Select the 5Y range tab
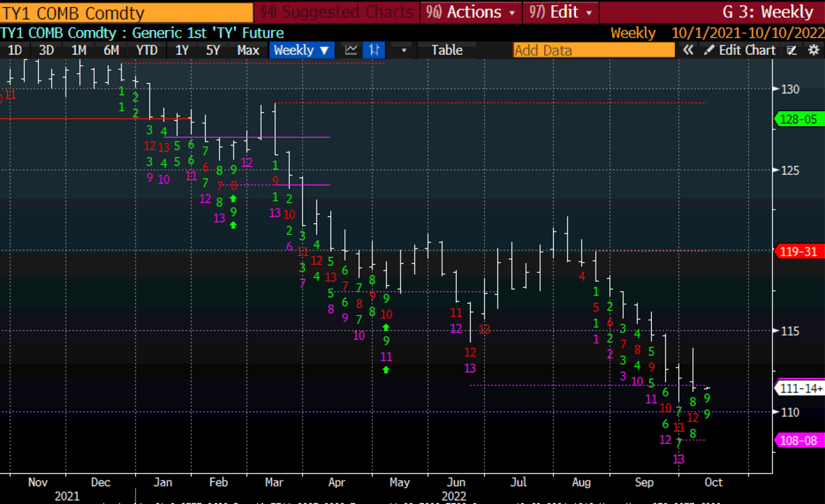825x504 pixels. click(x=213, y=50)
